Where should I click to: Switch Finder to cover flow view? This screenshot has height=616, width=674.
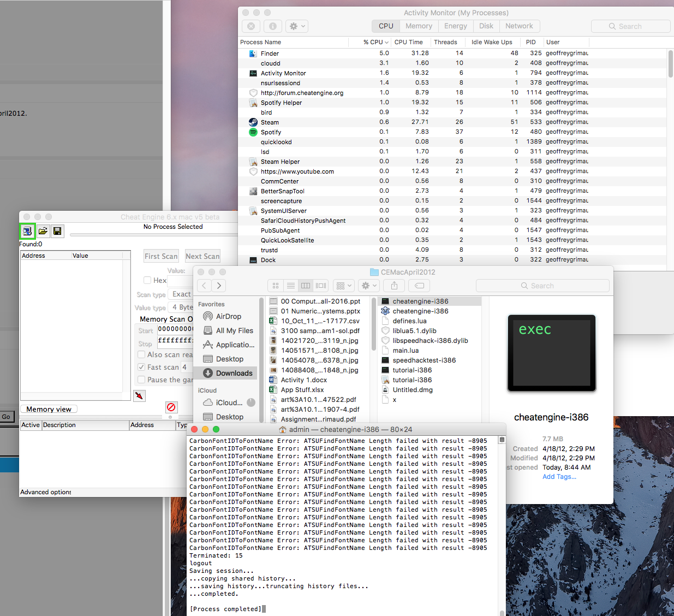click(321, 286)
